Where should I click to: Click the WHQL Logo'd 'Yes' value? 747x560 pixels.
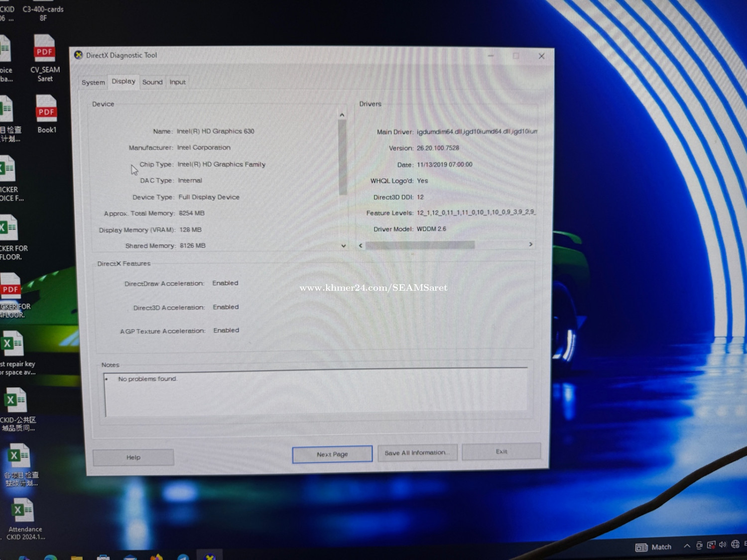pos(422,181)
